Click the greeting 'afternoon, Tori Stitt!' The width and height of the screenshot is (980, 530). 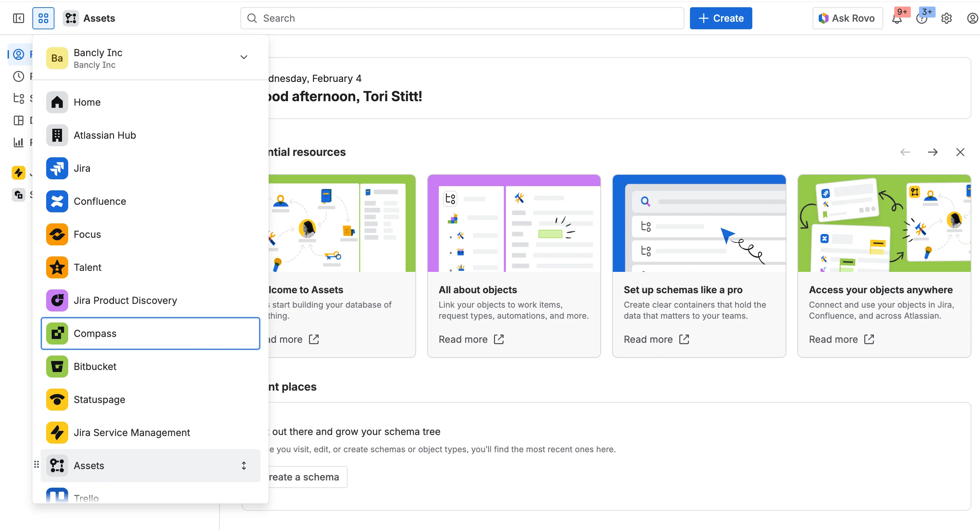[x=357, y=96]
